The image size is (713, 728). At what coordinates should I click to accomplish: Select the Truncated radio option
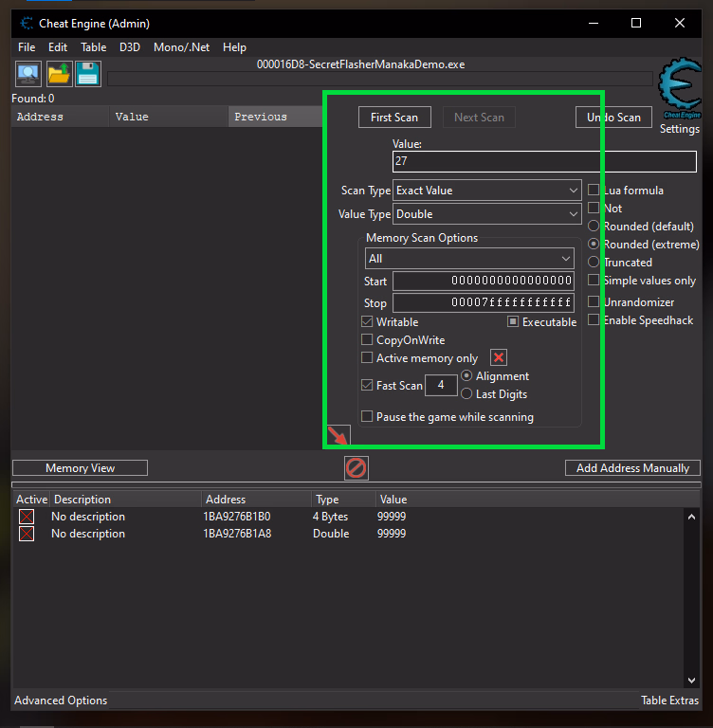[x=594, y=262]
